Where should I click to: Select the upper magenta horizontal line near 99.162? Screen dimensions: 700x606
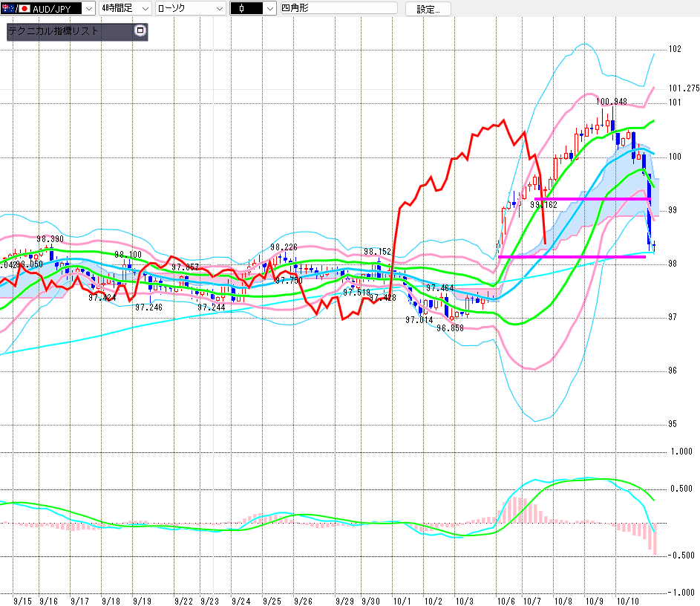point(594,199)
